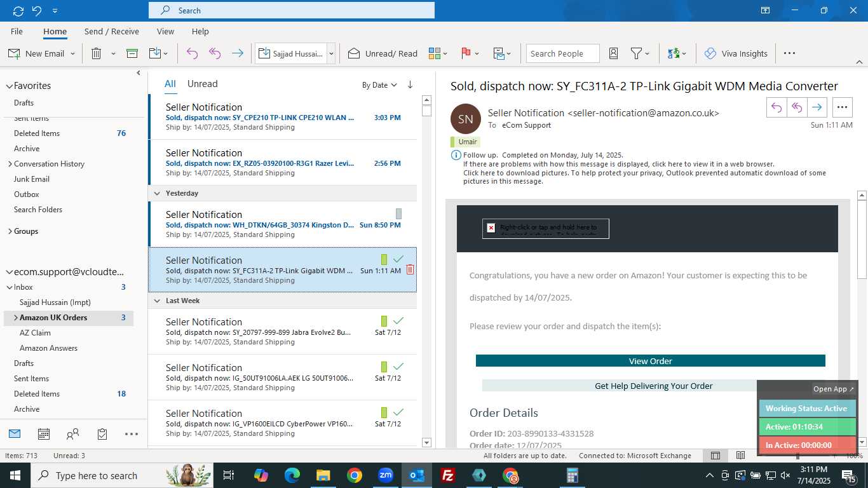Viewport: 868px width, 488px height.
Task: Toggle Unread/Read for the message
Action: pos(383,53)
